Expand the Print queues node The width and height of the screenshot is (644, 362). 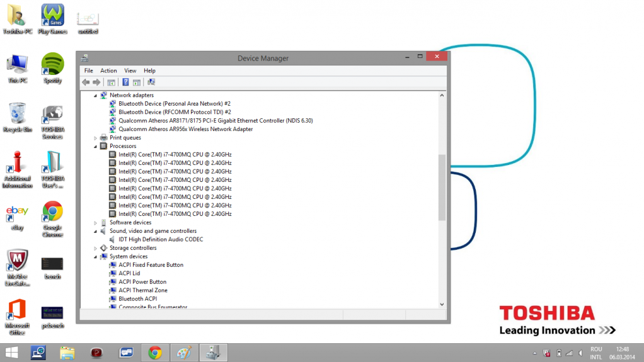pos(95,138)
